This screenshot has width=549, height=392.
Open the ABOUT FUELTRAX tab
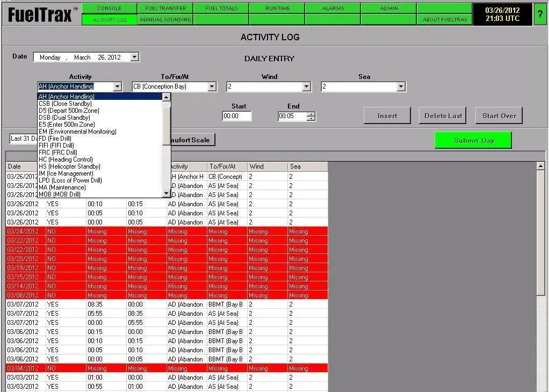point(445,19)
